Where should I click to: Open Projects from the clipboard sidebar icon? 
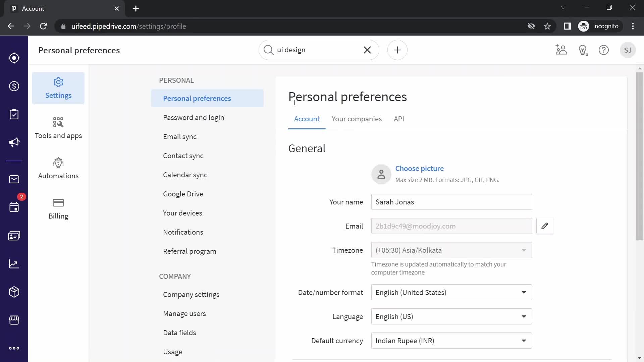[x=14, y=114]
